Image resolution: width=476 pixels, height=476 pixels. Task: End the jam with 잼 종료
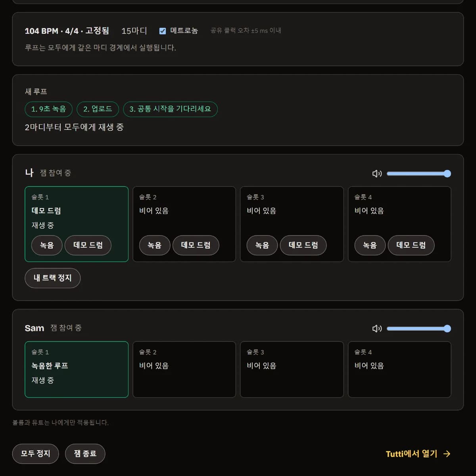coord(85,453)
